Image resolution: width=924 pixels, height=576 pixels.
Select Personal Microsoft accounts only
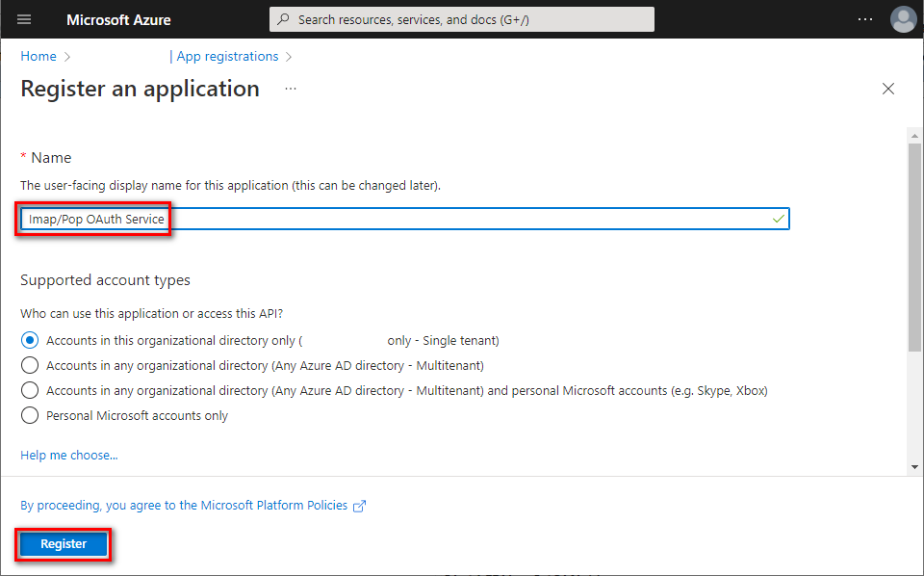(x=30, y=416)
